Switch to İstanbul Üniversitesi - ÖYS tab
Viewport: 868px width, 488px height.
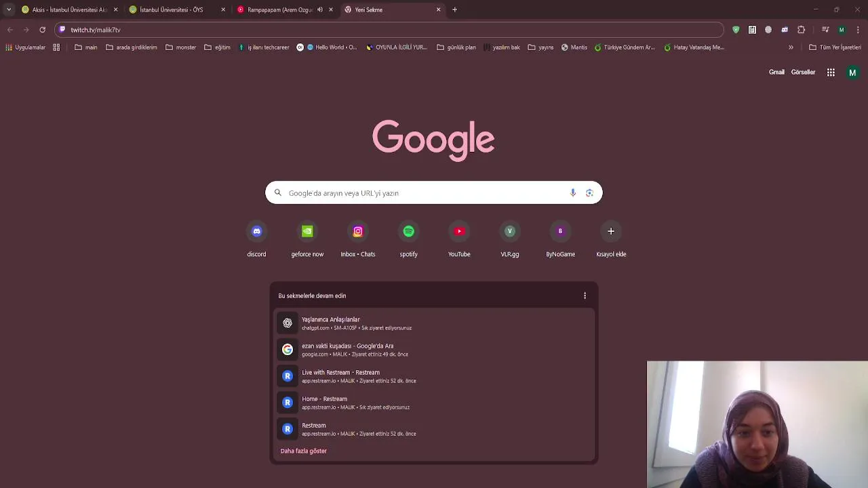pos(176,9)
